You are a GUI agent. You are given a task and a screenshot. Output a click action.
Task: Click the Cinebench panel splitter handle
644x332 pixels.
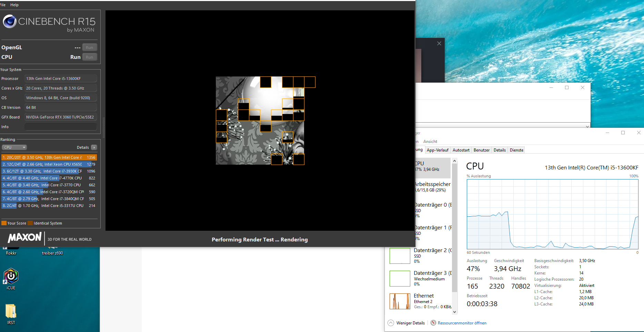pos(103,127)
